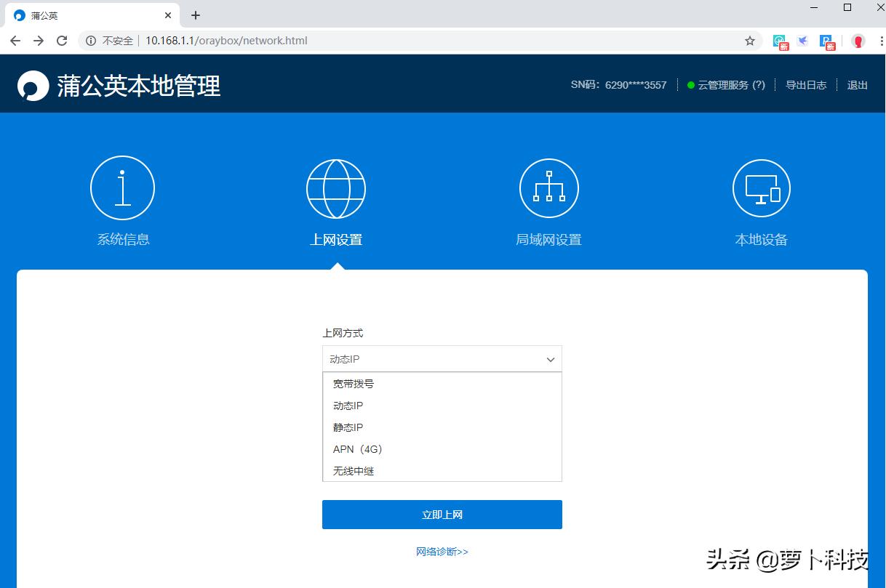Click a browser extension icon near the address bar
Screen dimensions: 886x588
pos(802,41)
